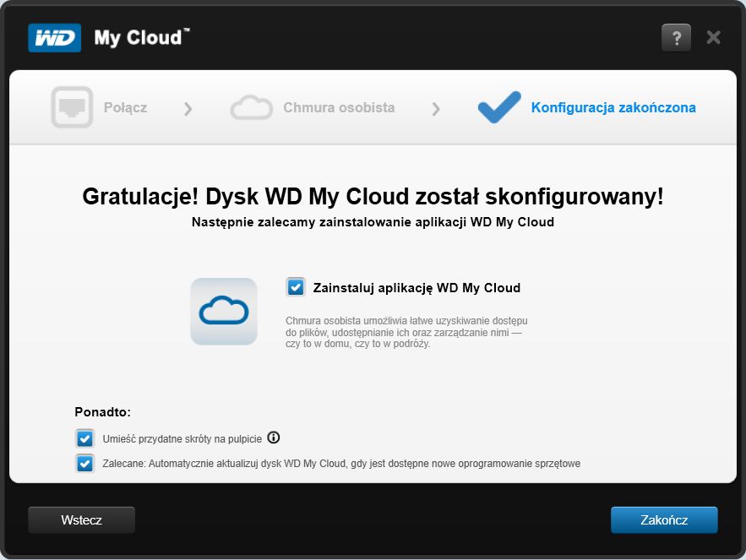
Task: Show info about desktop shortcuts
Action: [274, 438]
